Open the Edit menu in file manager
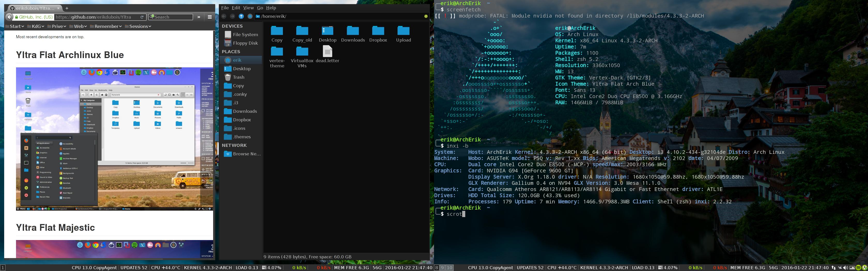Screen dimensions: 868x271 pos(236,8)
